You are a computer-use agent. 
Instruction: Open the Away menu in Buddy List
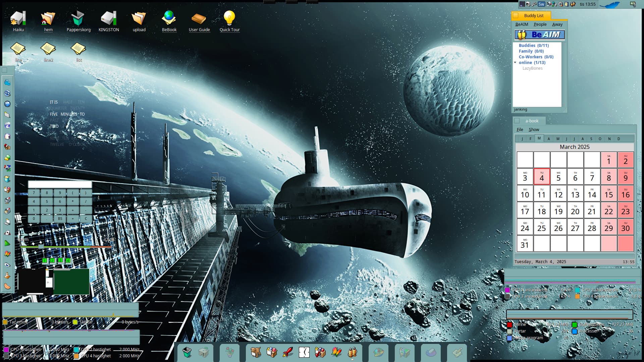(557, 24)
